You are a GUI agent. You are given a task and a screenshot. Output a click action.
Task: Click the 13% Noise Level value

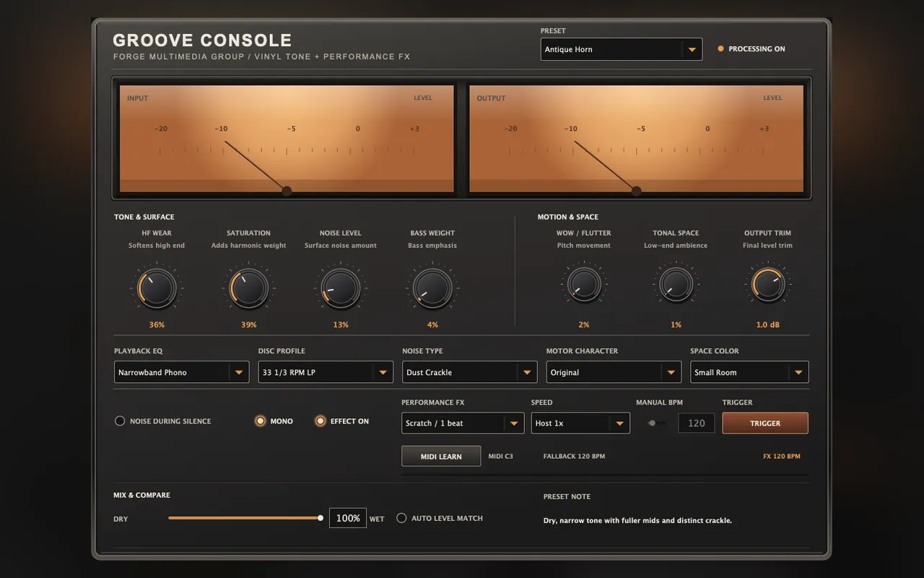[341, 325]
